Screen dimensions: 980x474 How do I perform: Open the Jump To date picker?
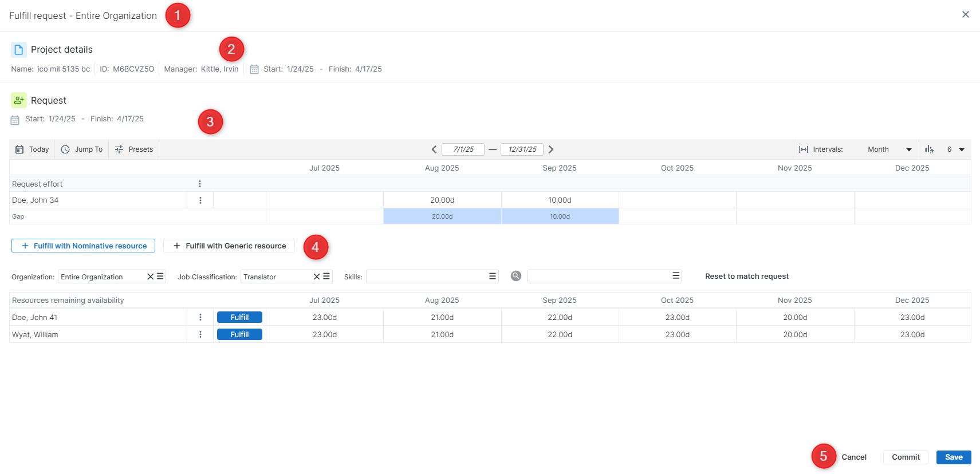(82, 149)
